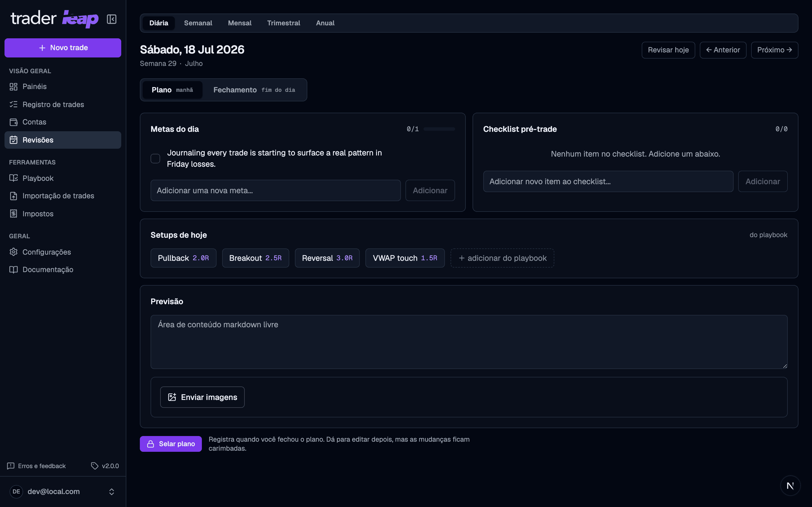This screenshot has height=507, width=812.
Task: Select the Fechamento fim do dia tab
Action: [254, 90]
